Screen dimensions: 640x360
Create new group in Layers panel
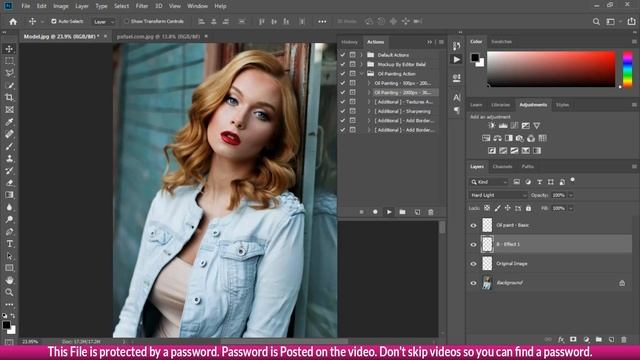[599, 339]
